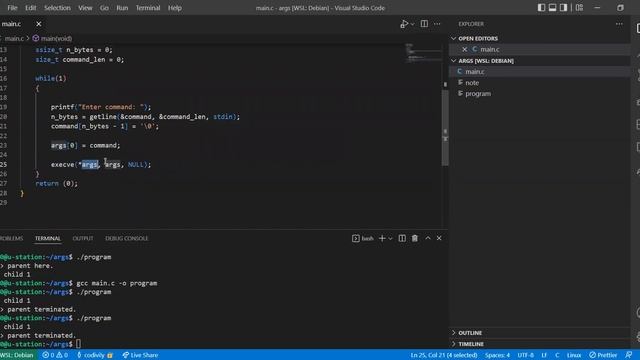Change file encoding via UTF-8

click(x=525, y=355)
